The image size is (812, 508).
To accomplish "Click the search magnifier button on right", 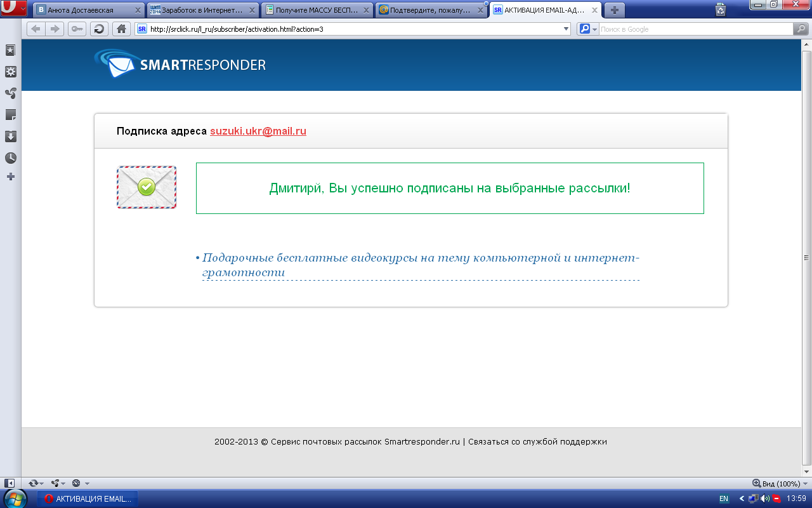I will tap(801, 29).
